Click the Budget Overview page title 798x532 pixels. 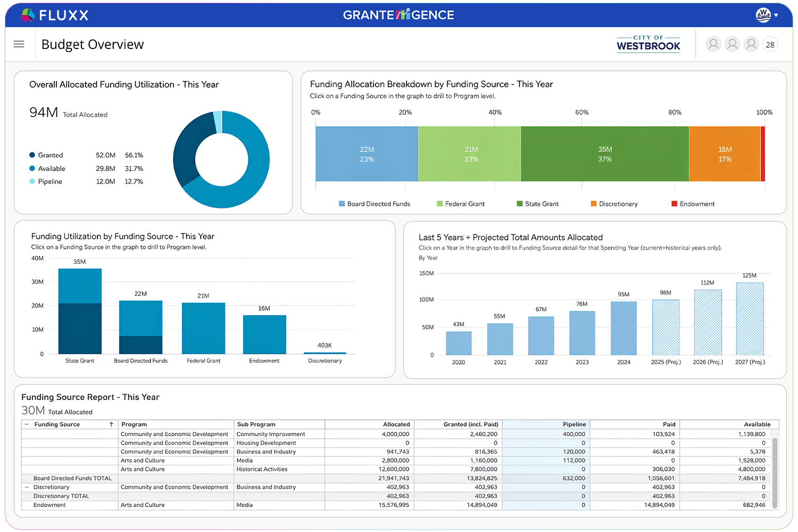[93, 45]
